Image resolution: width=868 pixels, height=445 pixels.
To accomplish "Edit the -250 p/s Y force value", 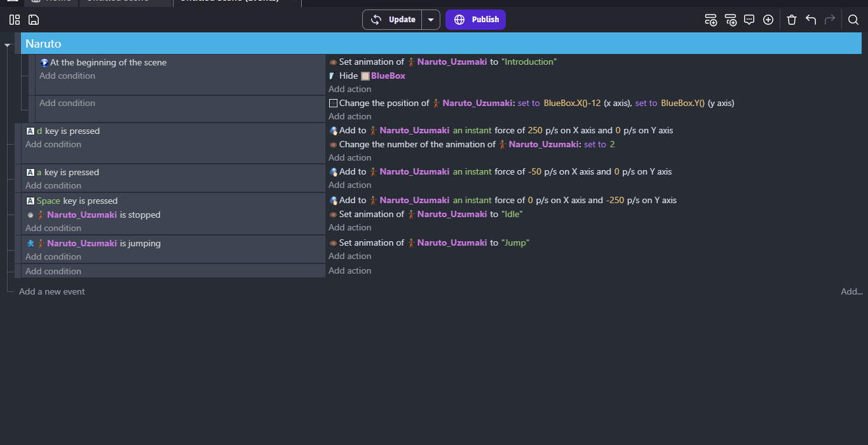I will click(615, 200).
